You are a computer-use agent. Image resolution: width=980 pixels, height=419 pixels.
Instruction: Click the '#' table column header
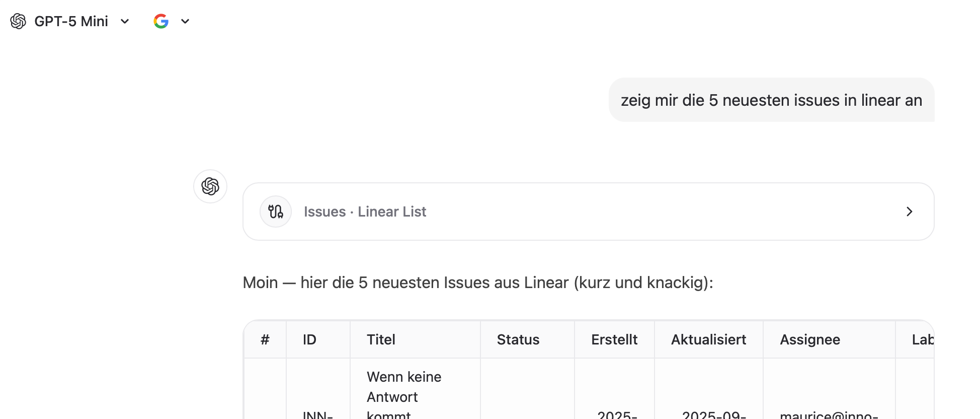click(265, 339)
